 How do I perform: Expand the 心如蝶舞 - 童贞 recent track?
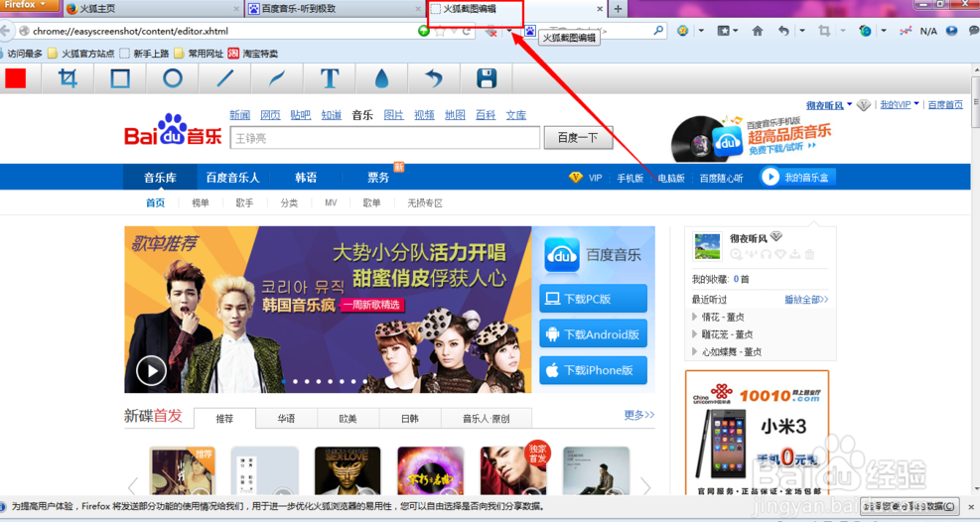[694, 351]
